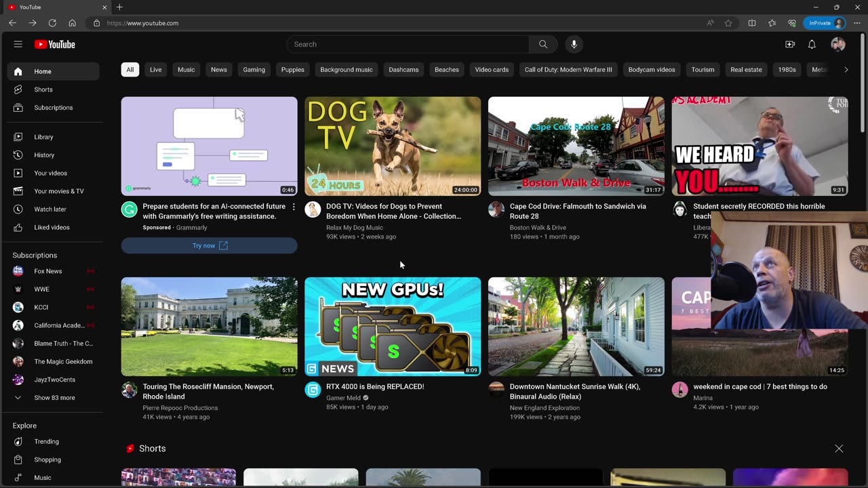Open Shopping under Explore
The width and height of the screenshot is (868, 488).
pyautogui.click(x=54, y=460)
